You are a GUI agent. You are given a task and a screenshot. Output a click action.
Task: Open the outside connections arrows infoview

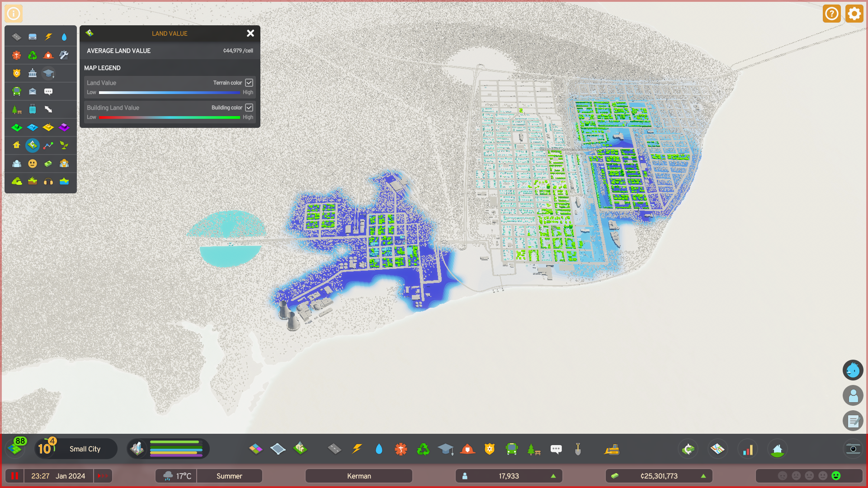[x=48, y=109]
